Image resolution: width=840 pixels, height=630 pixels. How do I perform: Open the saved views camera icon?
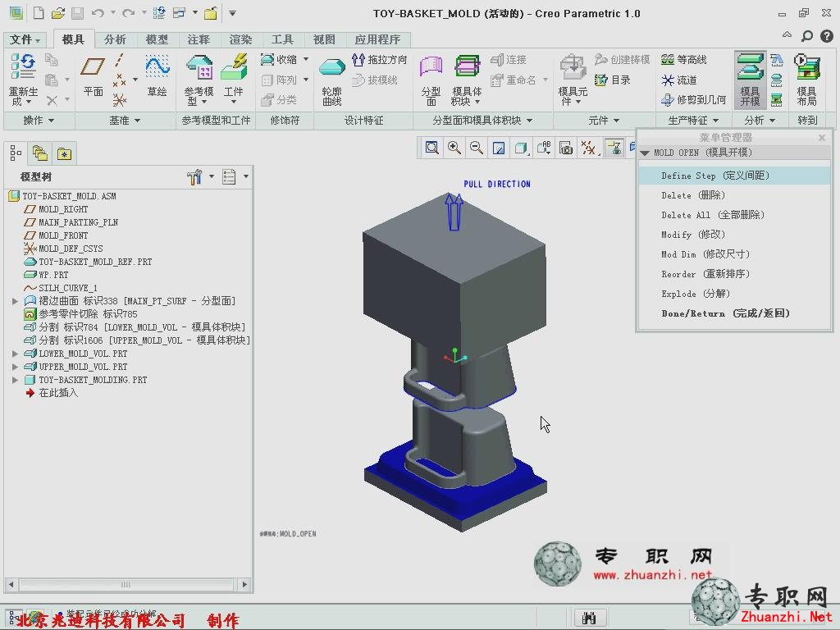pyautogui.click(x=566, y=148)
